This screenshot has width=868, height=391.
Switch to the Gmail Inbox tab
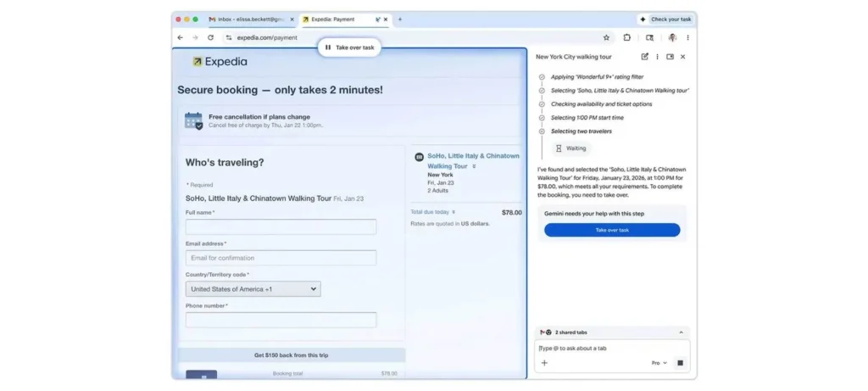[250, 19]
